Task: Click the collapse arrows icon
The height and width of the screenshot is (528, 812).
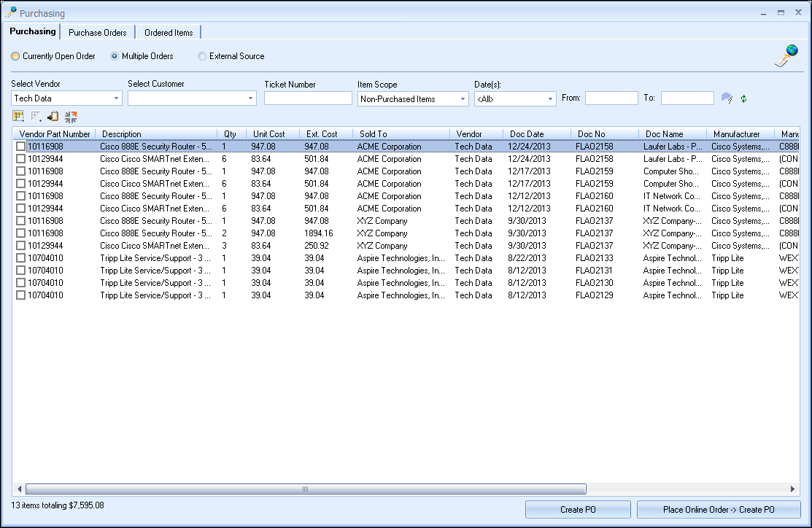Action: [71, 117]
